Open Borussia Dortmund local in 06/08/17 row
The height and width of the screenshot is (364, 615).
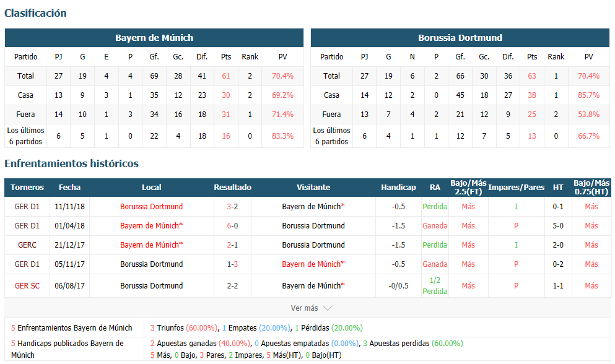point(151,286)
